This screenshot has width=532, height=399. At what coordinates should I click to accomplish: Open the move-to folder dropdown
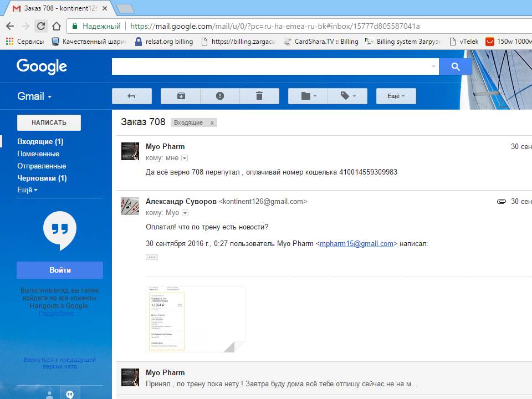point(308,96)
